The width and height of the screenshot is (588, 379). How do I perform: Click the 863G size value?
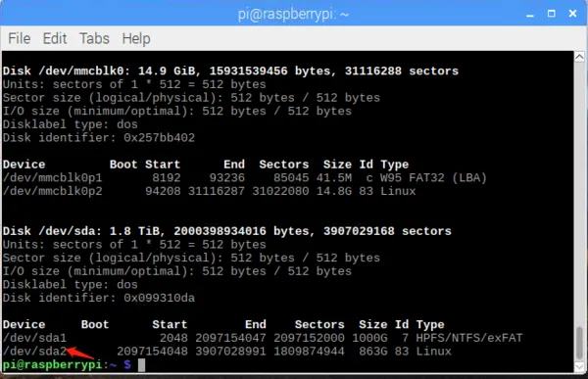point(373,352)
